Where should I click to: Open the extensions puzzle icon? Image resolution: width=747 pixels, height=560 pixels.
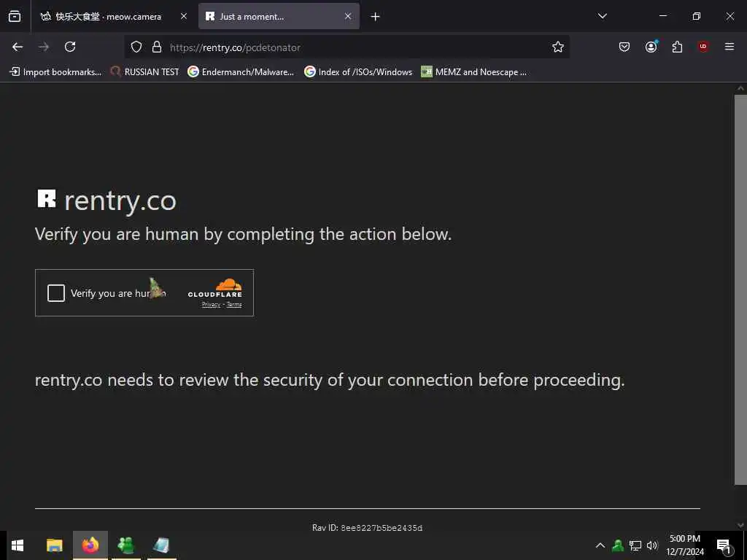677,47
